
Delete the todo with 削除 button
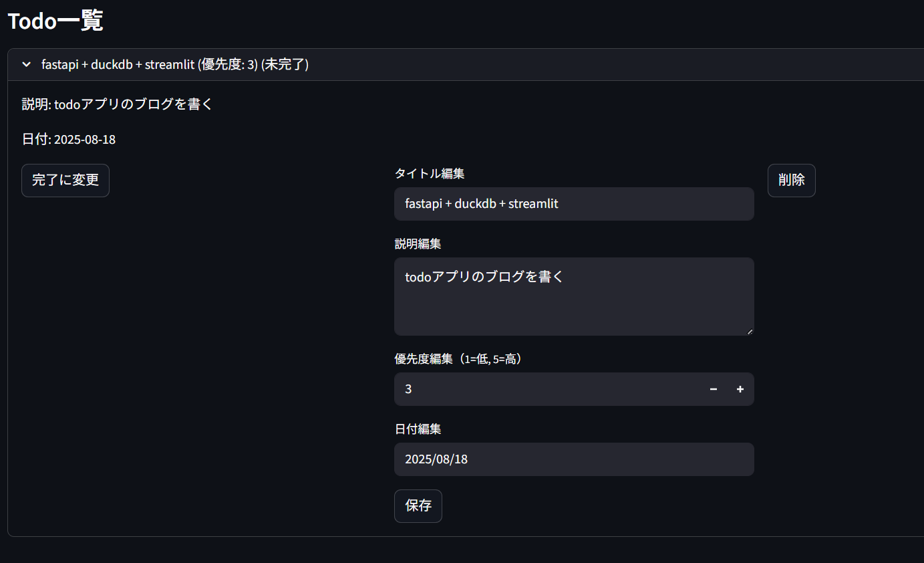coord(792,181)
